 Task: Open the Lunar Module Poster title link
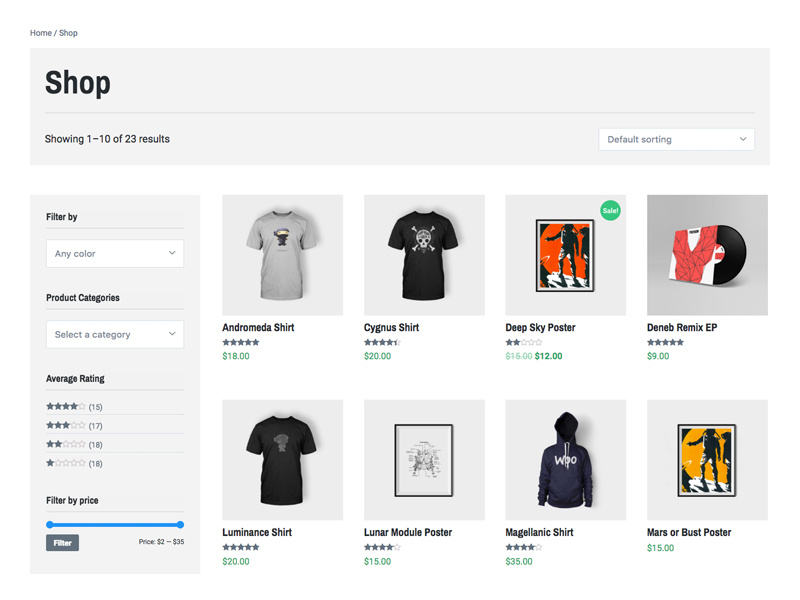(408, 532)
